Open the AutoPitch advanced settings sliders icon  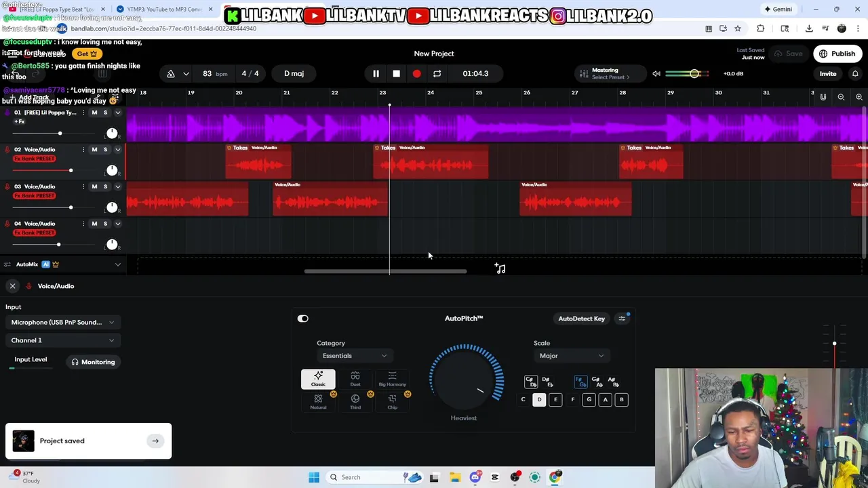click(622, 319)
